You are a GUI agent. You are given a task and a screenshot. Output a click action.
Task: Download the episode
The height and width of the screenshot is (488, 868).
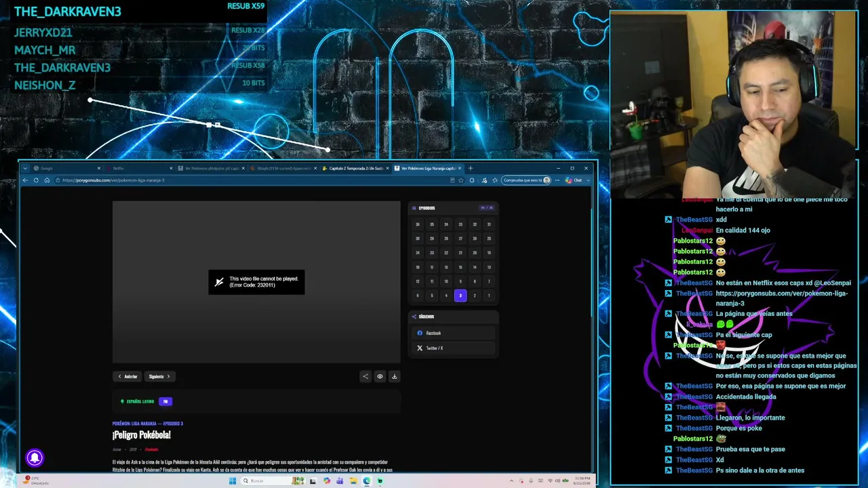click(394, 376)
